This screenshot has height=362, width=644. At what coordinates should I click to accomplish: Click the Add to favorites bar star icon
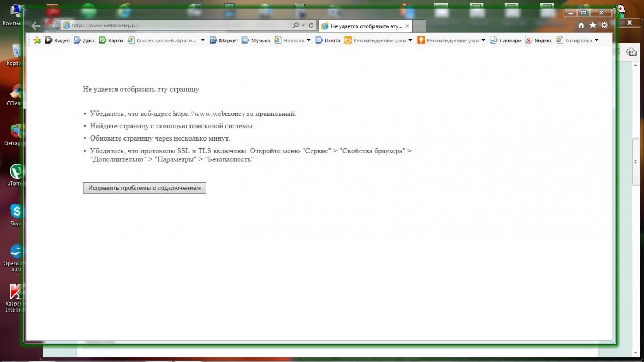coord(37,40)
